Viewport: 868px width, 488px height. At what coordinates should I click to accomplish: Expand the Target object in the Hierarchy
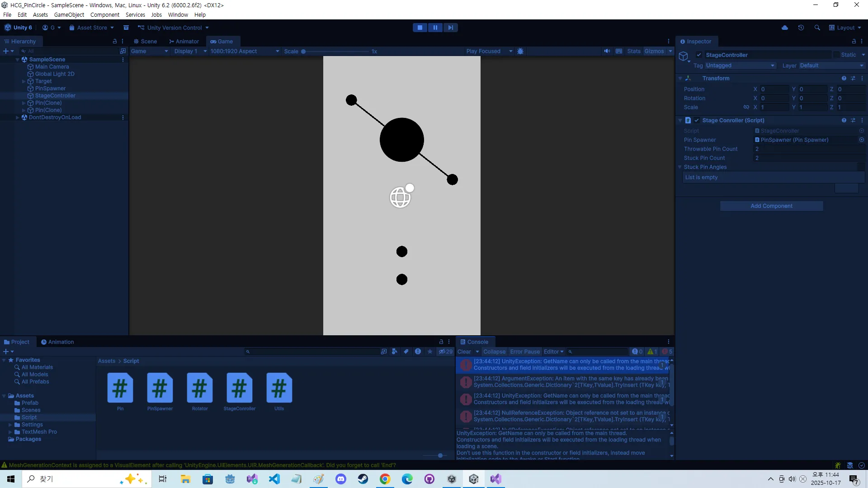click(x=24, y=81)
